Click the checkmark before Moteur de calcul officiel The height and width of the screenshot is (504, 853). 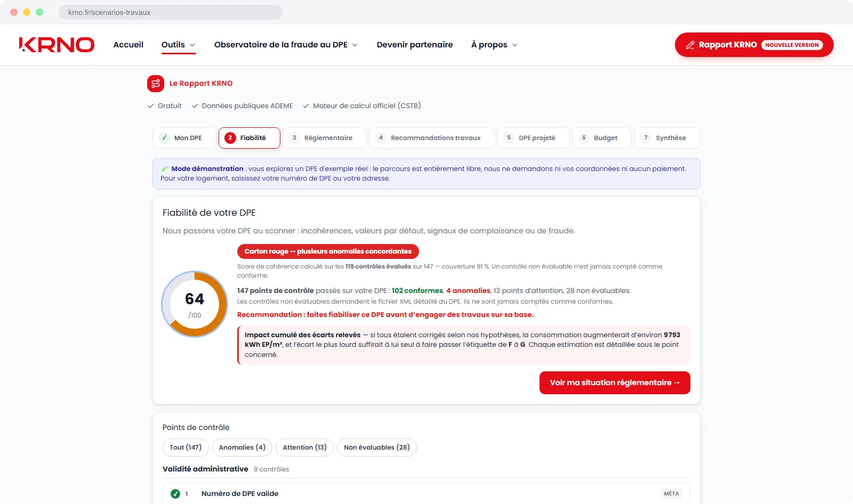[x=306, y=106]
